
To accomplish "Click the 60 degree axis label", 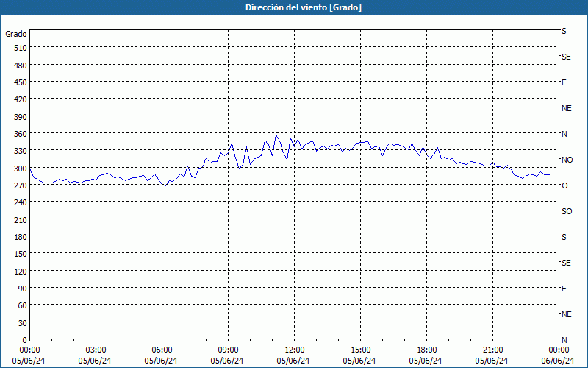I will (23, 305).
